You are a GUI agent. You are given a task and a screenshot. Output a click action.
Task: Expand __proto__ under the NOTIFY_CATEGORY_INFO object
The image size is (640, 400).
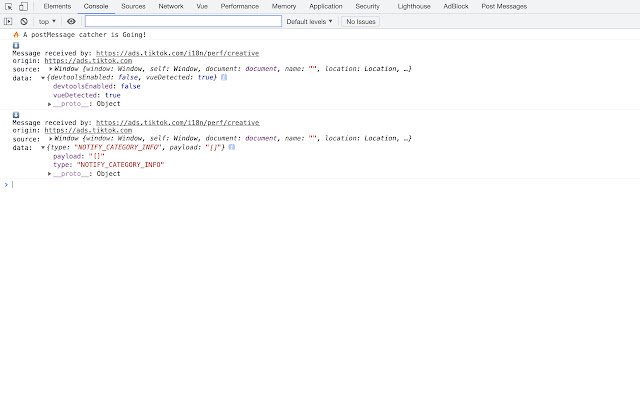(50, 173)
